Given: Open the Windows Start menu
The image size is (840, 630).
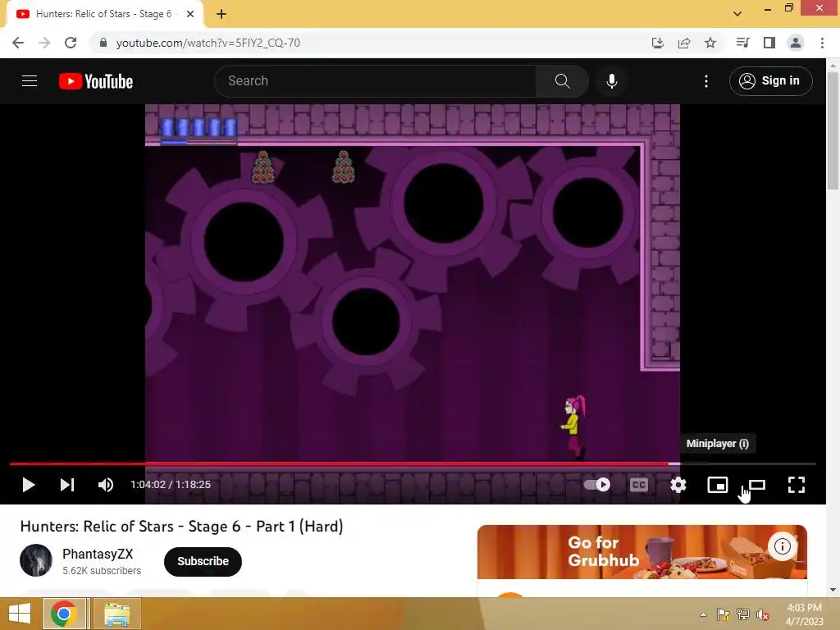Looking at the screenshot, I should pos(20,614).
